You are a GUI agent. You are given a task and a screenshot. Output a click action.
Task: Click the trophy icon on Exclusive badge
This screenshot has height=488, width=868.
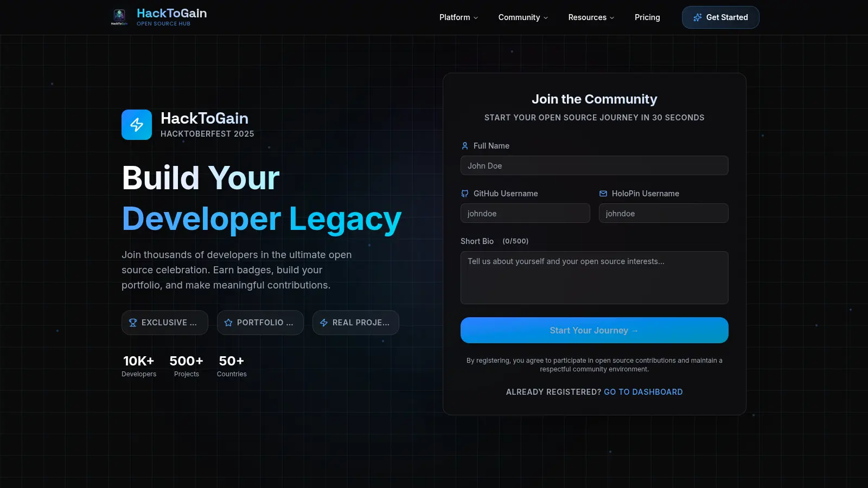click(133, 323)
